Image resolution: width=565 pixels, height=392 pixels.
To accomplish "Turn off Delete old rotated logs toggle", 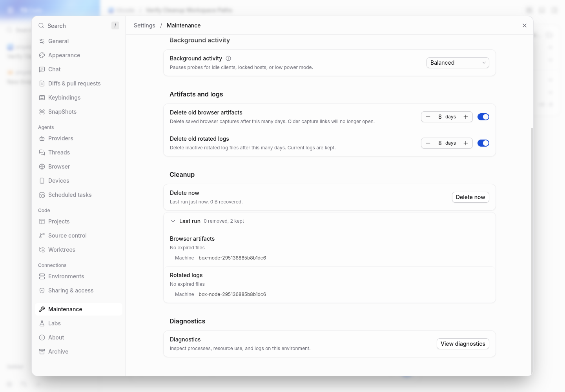I will (483, 143).
